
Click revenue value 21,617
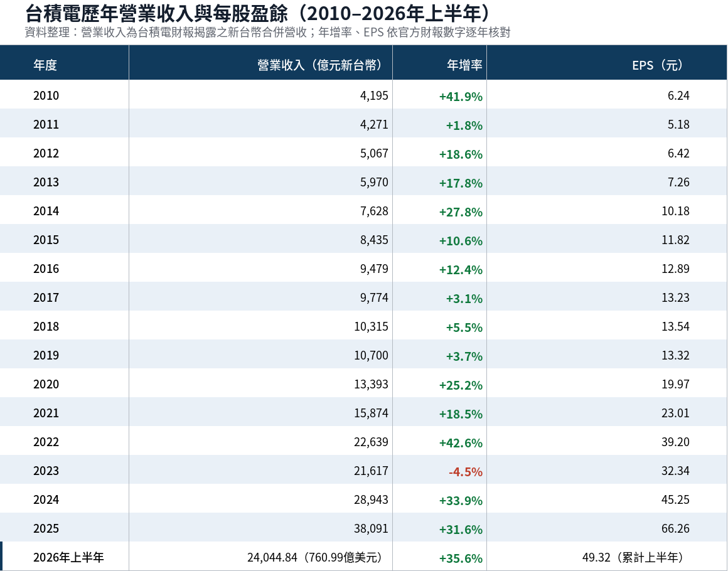371,471
